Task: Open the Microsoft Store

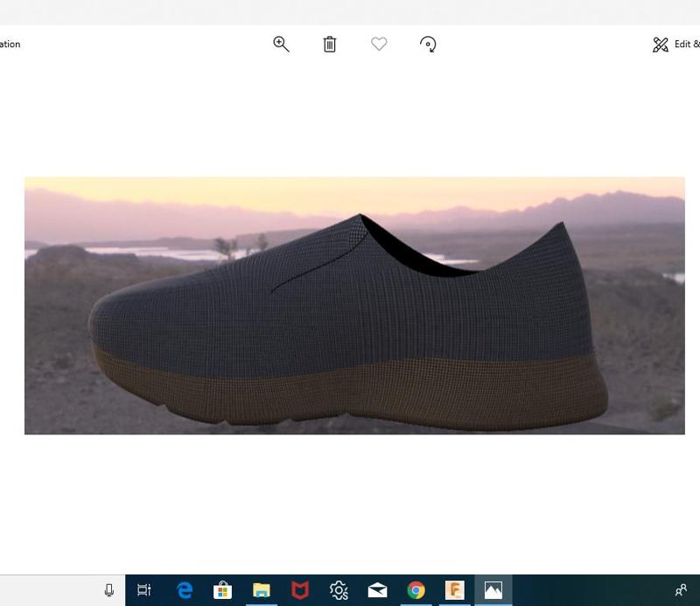Action: pyautogui.click(x=224, y=589)
